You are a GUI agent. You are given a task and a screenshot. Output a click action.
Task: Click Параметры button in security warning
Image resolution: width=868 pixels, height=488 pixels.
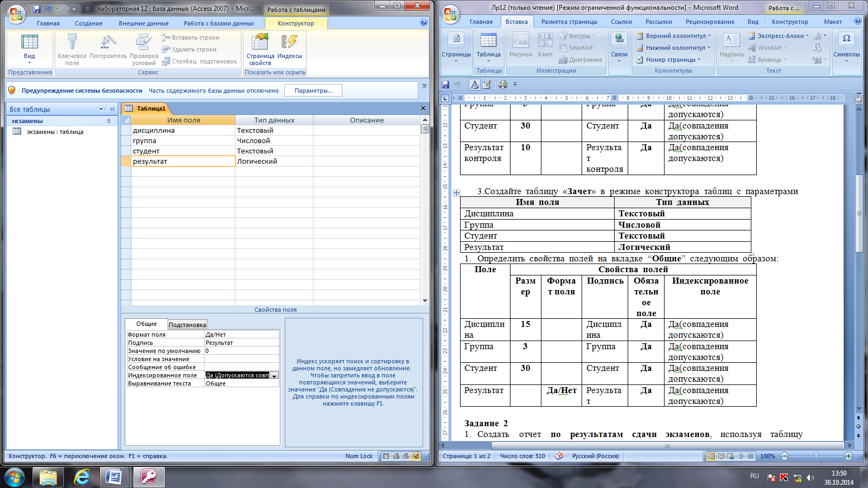(x=313, y=91)
